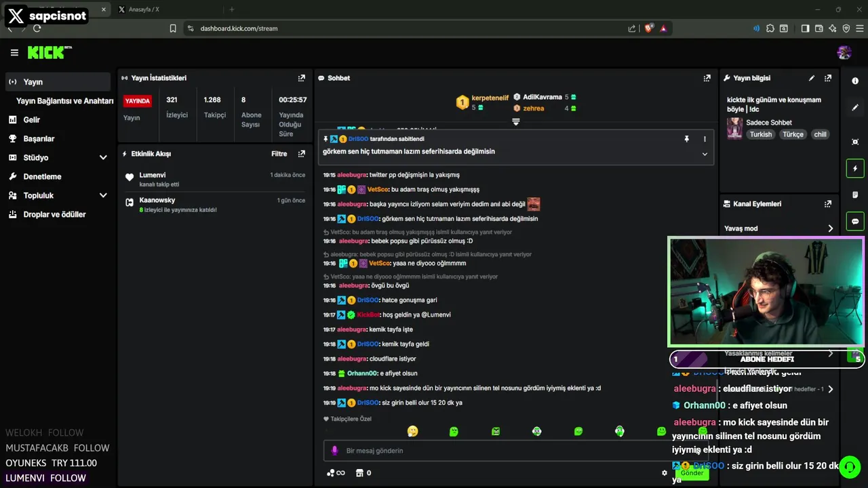Edit stream info with pencil icon
The image size is (868, 488).
point(812,78)
